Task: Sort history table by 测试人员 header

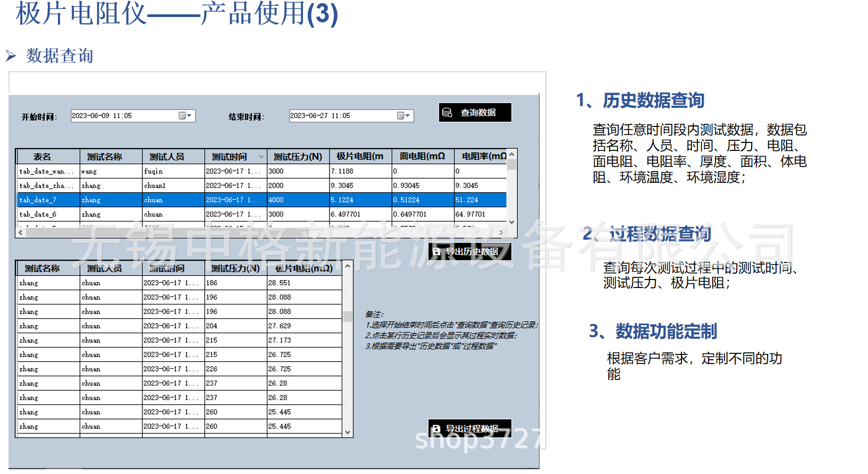Action: 173,157
